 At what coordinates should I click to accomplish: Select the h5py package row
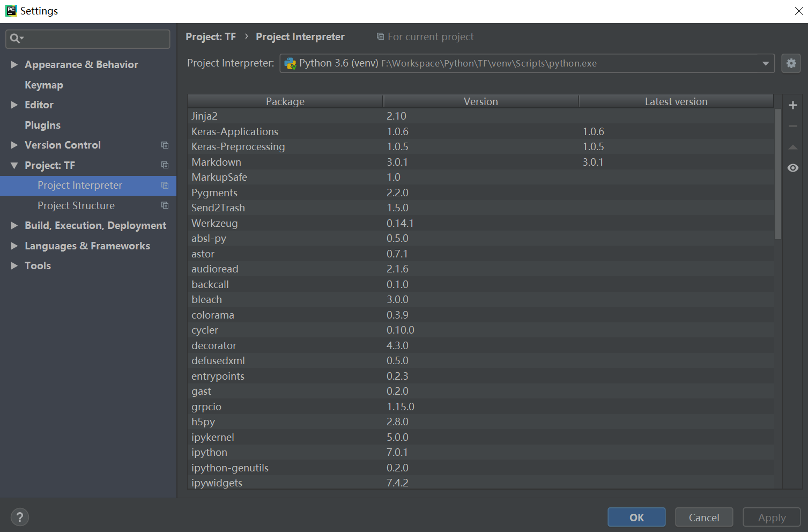coord(481,422)
